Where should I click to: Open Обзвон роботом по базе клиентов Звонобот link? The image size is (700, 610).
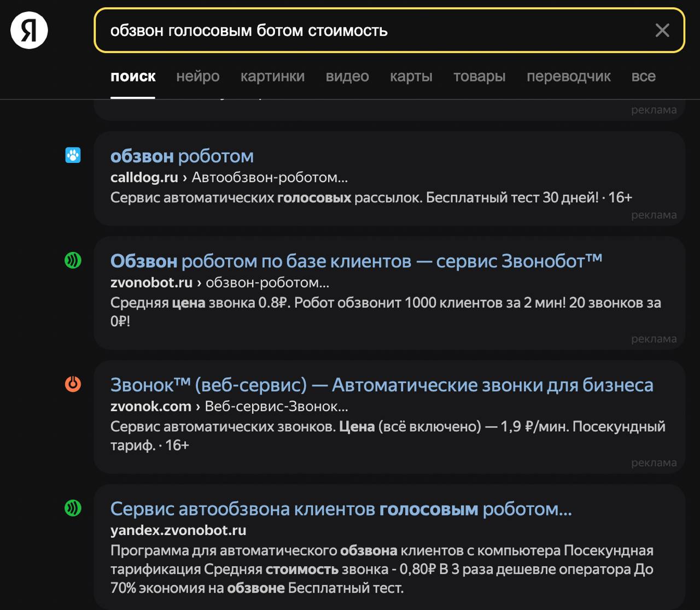pyautogui.click(x=357, y=261)
